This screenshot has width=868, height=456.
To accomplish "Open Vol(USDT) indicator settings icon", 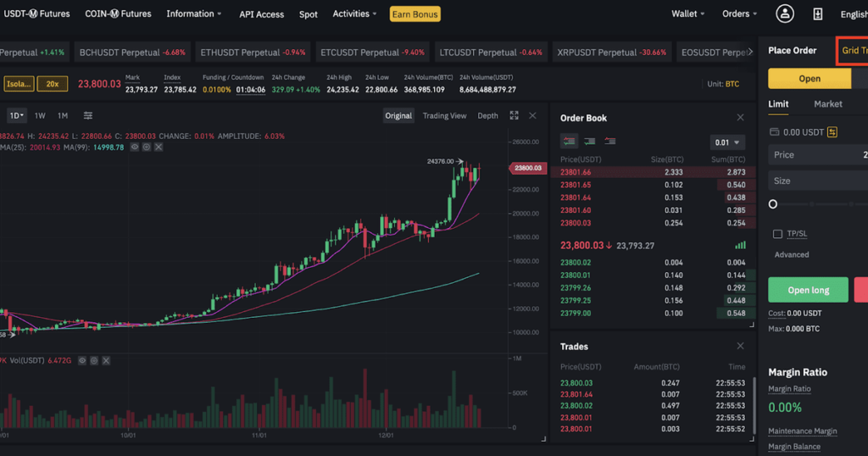I will 94,360.
